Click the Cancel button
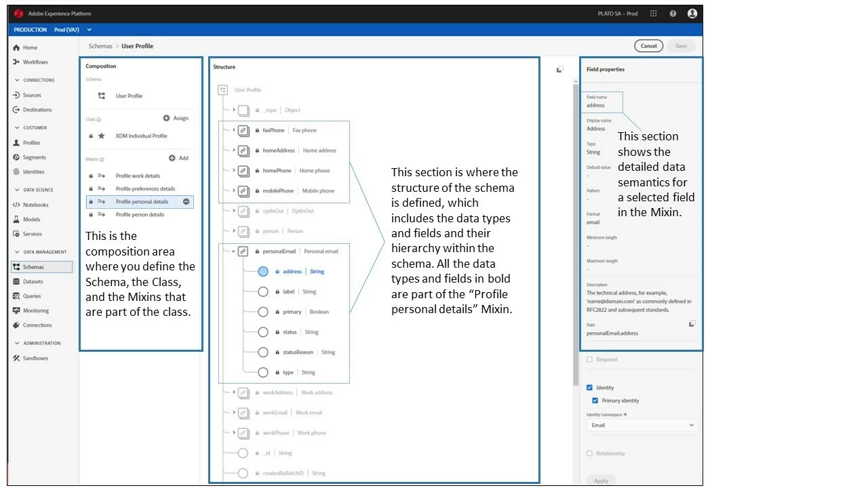This screenshot has width=868, height=488. click(x=649, y=46)
